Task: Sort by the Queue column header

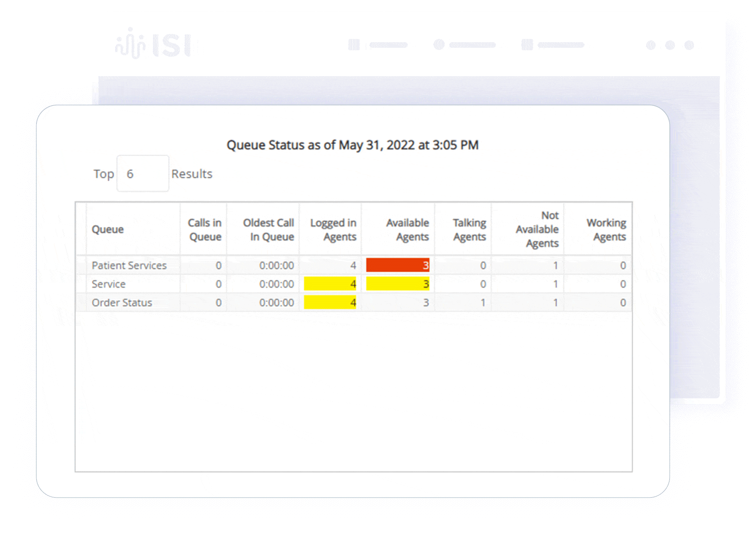Action: click(108, 229)
